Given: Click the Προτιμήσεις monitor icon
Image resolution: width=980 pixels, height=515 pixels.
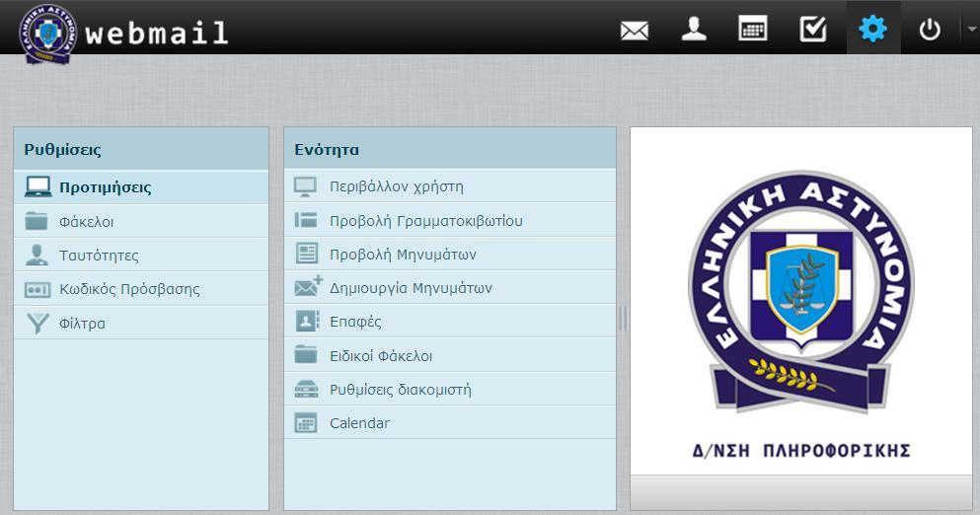Looking at the screenshot, I should coord(38,186).
